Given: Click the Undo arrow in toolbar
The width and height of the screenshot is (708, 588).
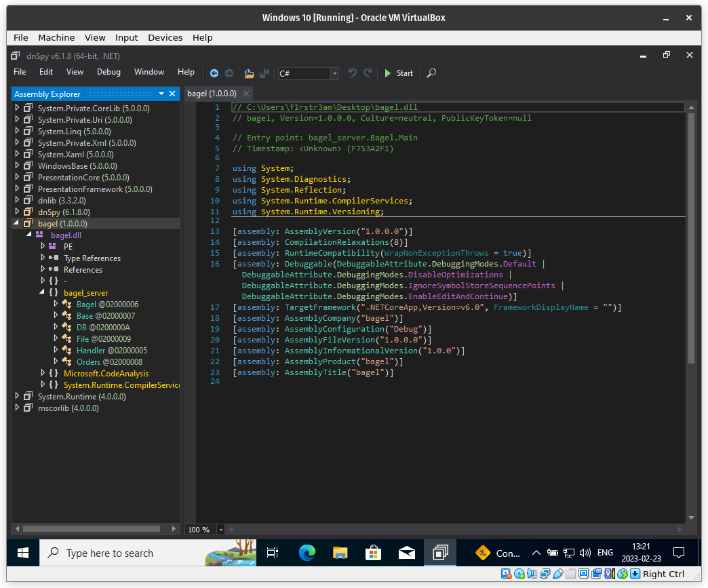Looking at the screenshot, I should click(353, 73).
